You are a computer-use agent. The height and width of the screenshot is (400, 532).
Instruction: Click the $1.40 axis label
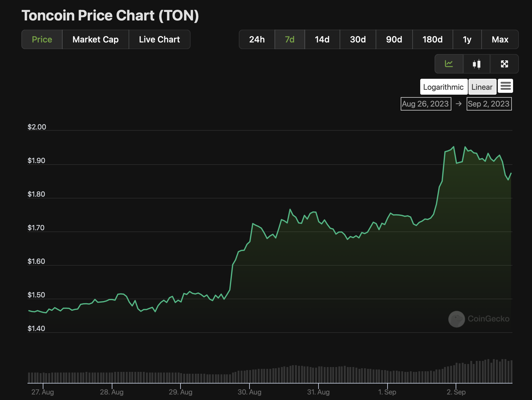[x=36, y=329]
